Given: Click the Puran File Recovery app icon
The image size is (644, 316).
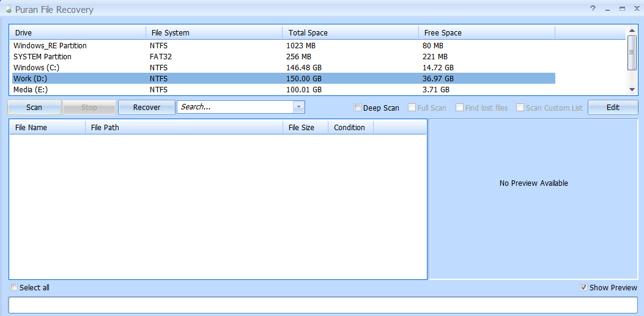Looking at the screenshot, I should (8, 9).
